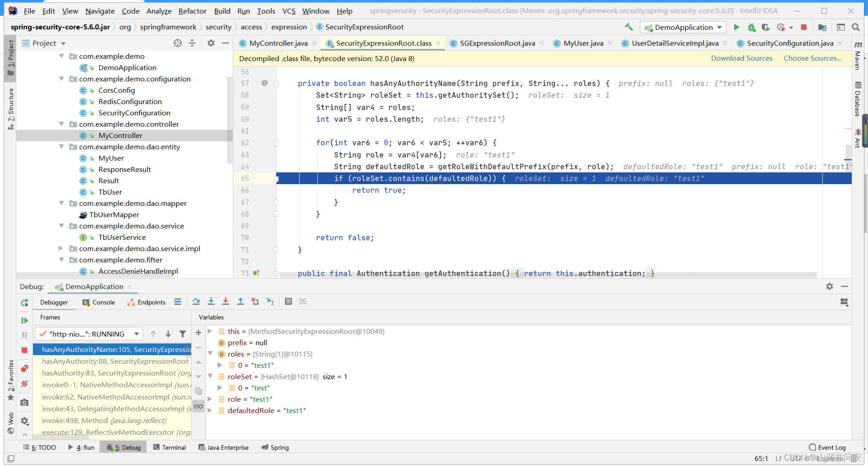Expand com.example.demo.dao.service.impl package
Viewport: 868px width, 466px height.
[x=61, y=248]
